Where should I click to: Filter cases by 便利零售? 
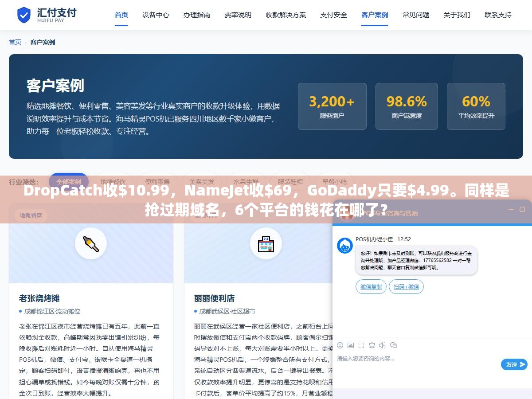pyautogui.click(x=157, y=182)
